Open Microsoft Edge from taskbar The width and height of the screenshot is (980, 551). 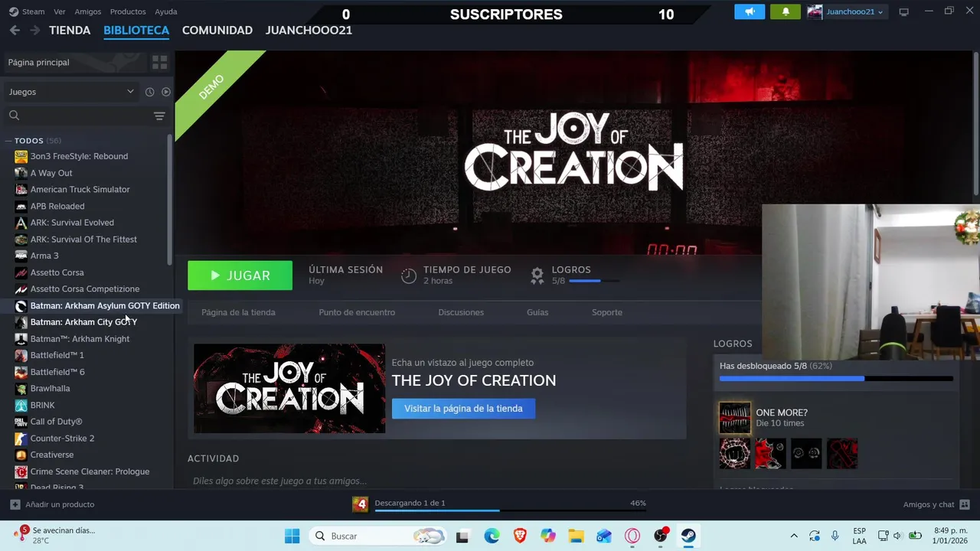492,536
